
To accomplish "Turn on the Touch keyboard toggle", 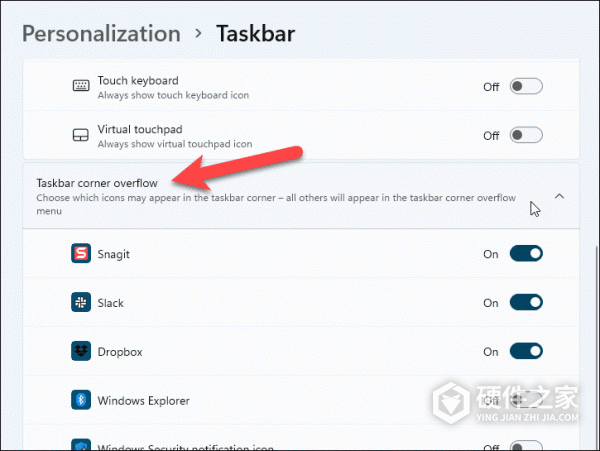I will click(526, 87).
